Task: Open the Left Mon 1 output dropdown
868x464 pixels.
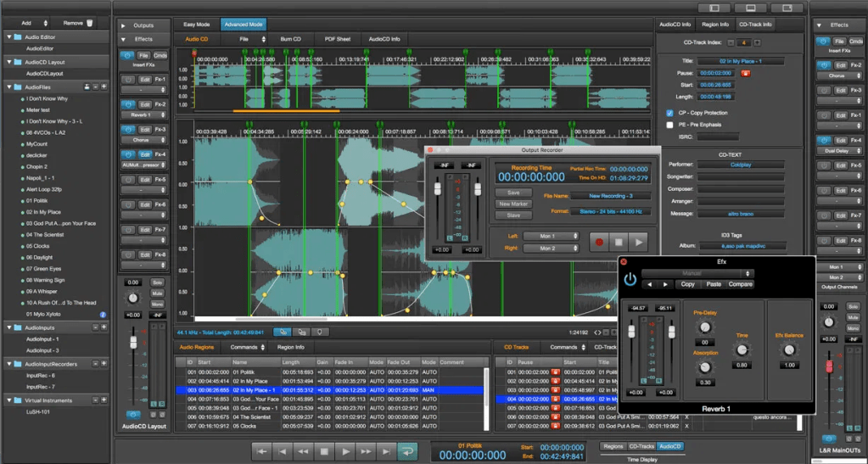Action: click(x=550, y=236)
